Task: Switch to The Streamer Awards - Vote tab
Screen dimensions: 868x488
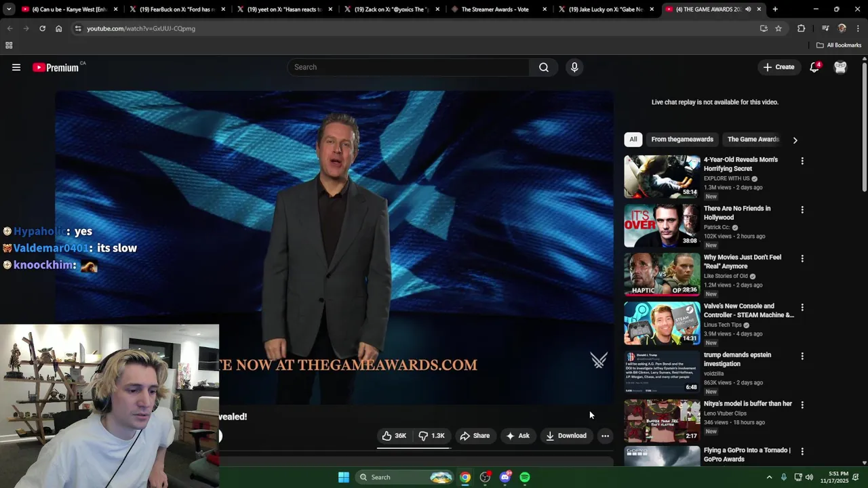Action: point(498,9)
